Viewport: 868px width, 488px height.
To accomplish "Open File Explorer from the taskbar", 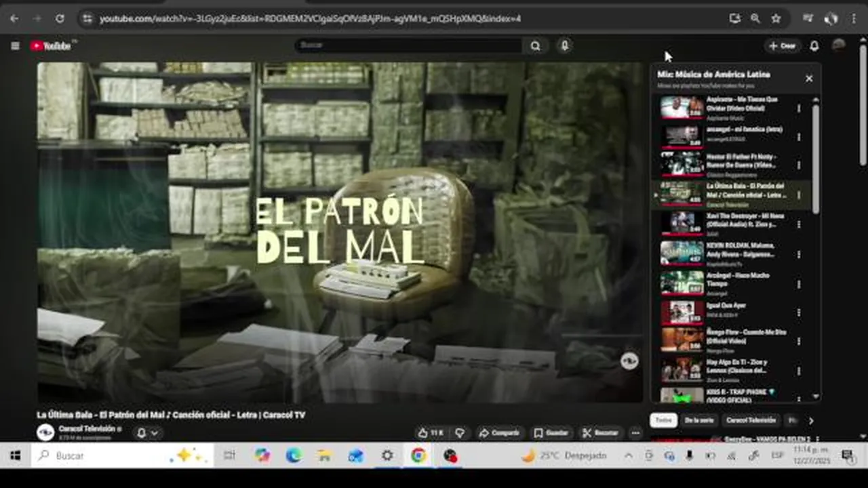I will (324, 456).
